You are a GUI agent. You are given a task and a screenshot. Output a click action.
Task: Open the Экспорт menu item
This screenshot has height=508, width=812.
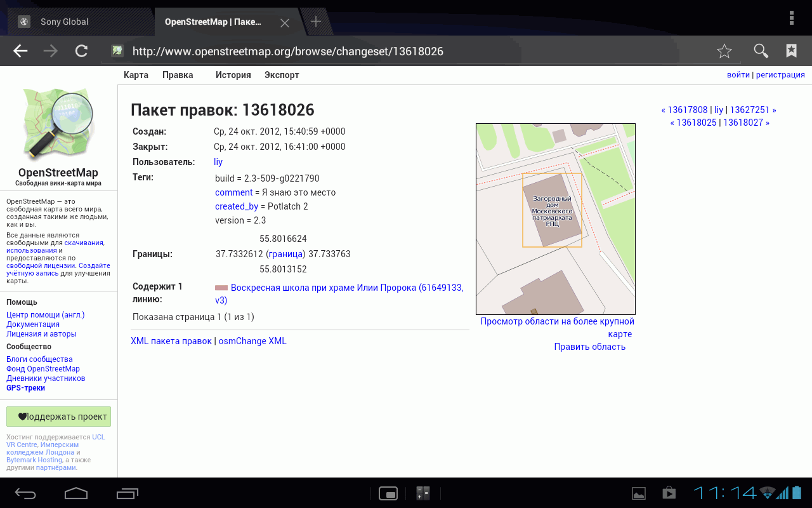click(282, 75)
